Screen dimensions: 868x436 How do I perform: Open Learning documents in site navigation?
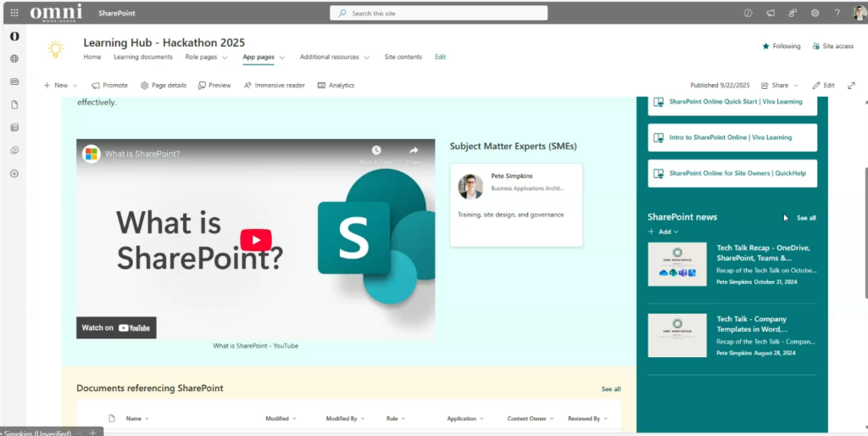[142, 57]
